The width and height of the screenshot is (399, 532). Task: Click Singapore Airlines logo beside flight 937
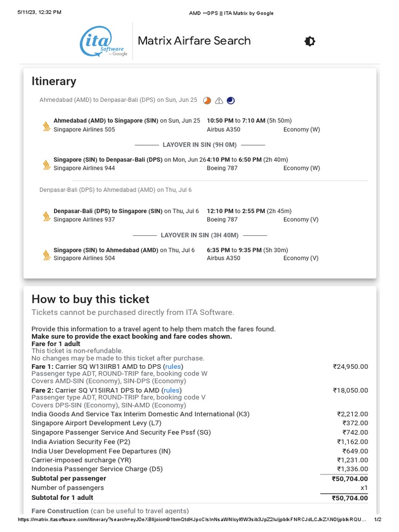point(46,216)
